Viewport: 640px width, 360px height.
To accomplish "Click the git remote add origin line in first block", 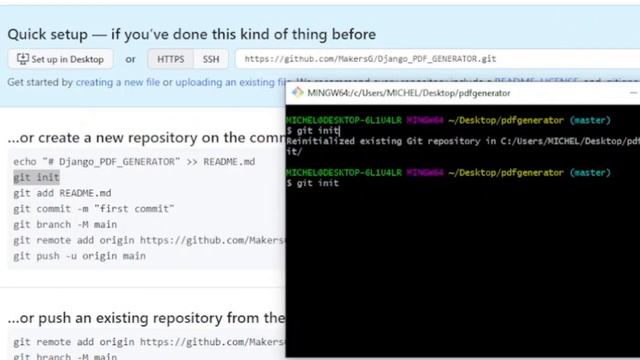I will tap(149, 240).
